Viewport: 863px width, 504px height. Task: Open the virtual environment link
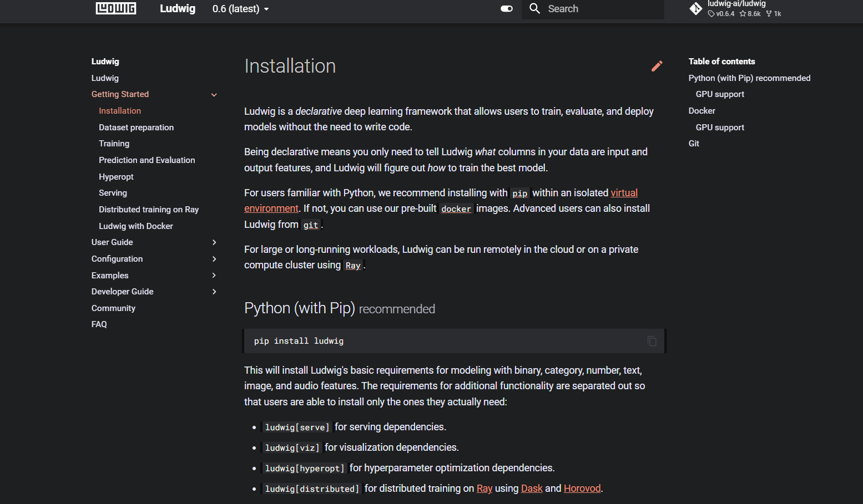pyautogui.click(x=624, y=193)
